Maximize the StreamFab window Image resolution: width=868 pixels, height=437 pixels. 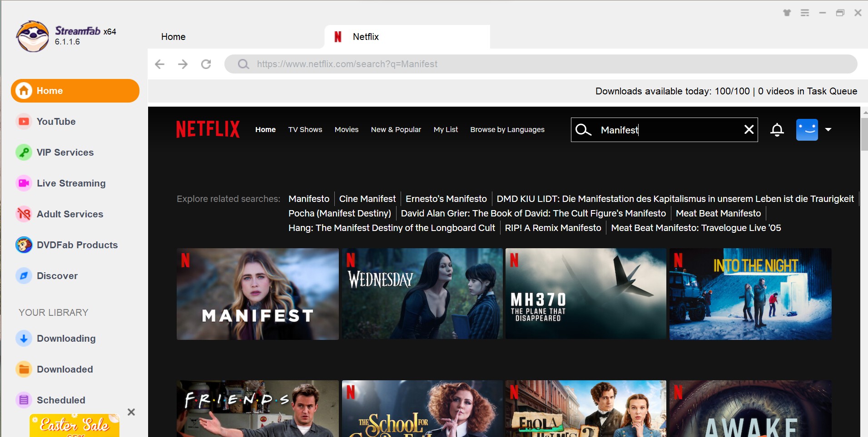(x=840, y=13)
